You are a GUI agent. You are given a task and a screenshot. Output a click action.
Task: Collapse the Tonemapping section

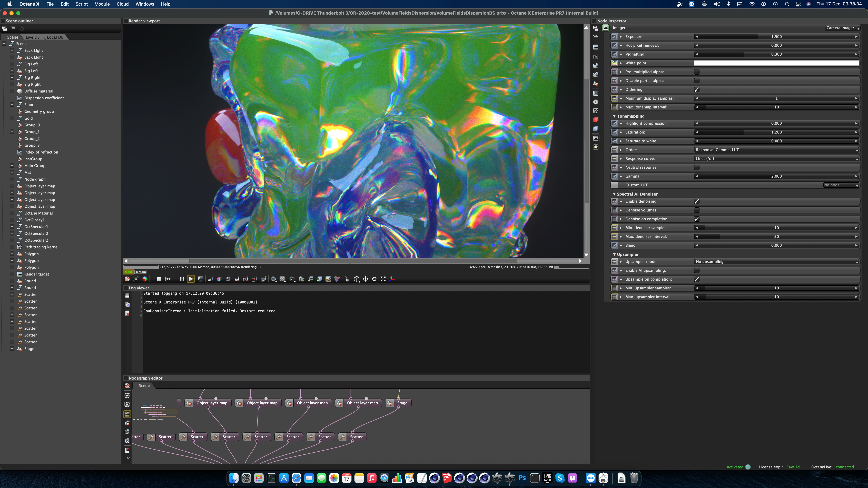[614, 116]
